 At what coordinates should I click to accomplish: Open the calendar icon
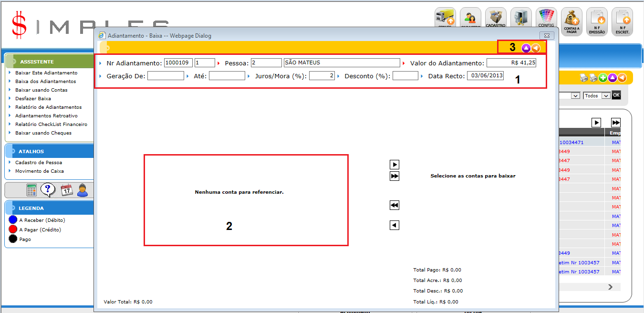pos(66,190)
